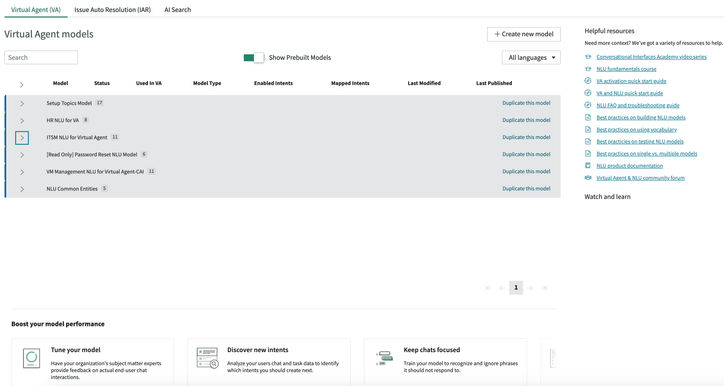
Task: Open the Keep chats focused card
Action: [x=445, y=362]
